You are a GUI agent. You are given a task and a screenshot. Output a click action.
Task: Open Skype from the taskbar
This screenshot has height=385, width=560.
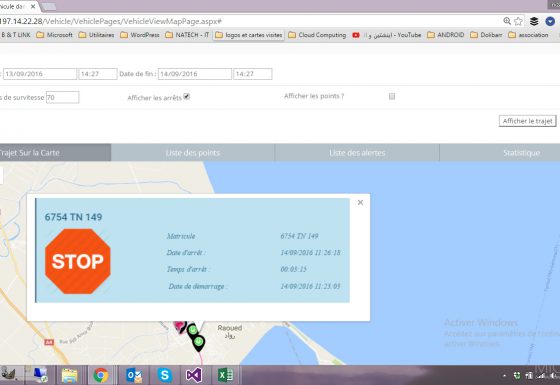164,375
